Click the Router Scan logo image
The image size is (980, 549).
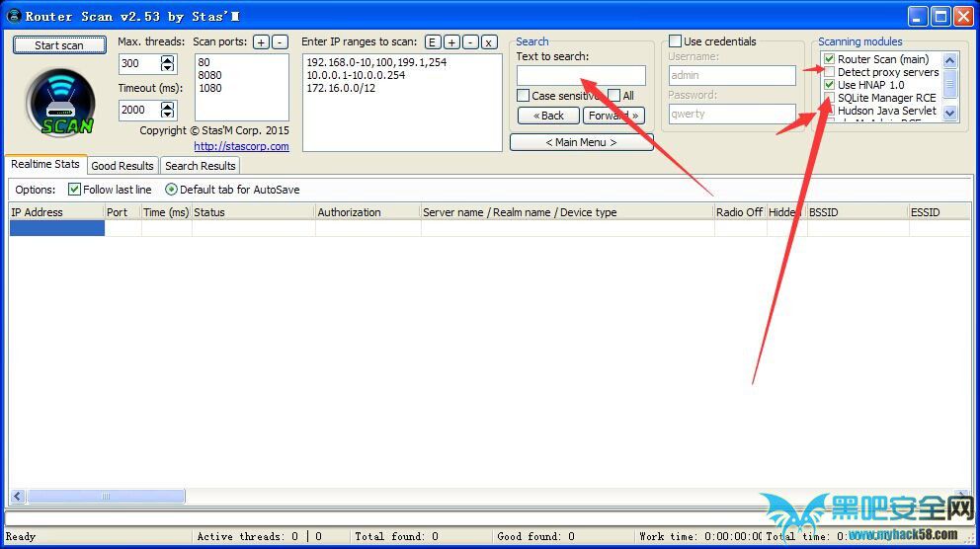coord(60,103)
